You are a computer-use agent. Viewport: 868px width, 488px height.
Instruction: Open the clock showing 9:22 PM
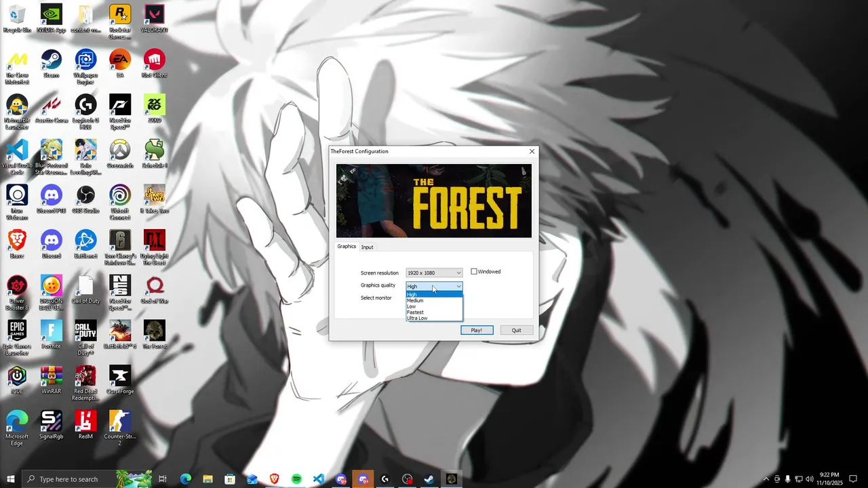(x=829, y=479)
